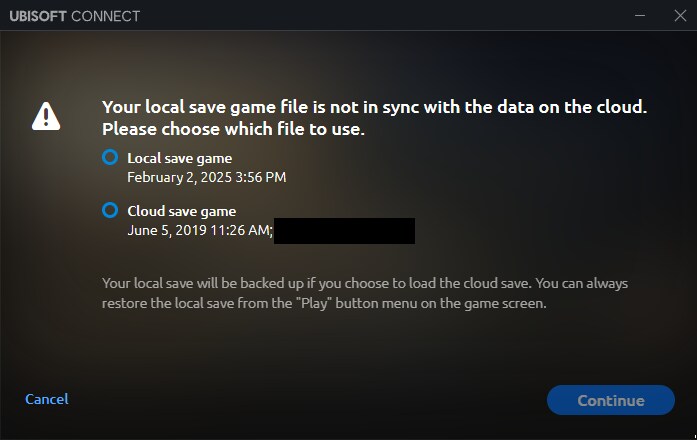Viewport: 697px width, 441px height.
Task: Click the blacked-out redacted box
Action: click(344, 231)
